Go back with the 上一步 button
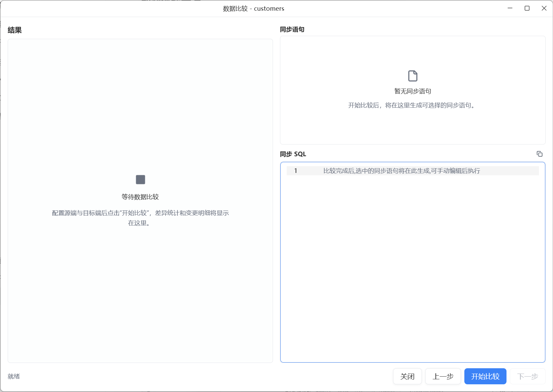This screenshot has height=392, width=553. click(x=443, y=376)
